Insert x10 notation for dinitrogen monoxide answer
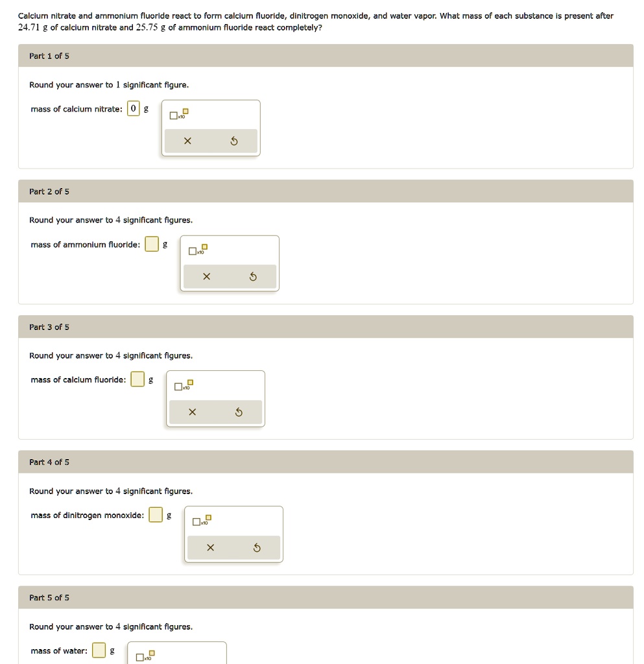644x664 pixels. click(201, 521)
